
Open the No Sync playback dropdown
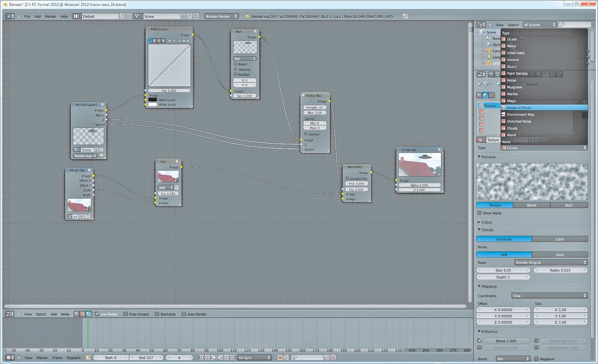pos(254,357)
